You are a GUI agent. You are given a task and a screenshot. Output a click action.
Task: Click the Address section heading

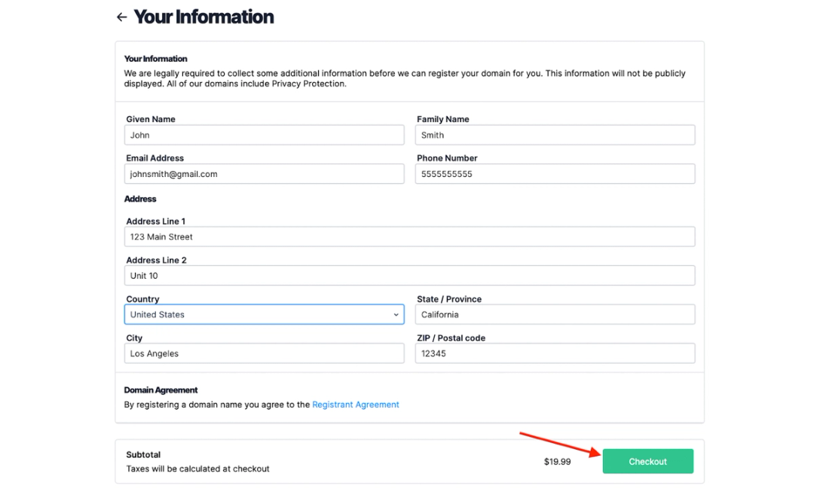[x=140, y=199]
